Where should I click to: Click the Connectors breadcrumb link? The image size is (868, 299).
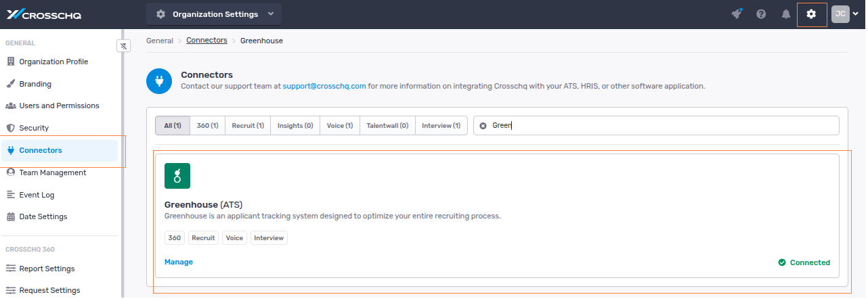(x=207, y=41)
